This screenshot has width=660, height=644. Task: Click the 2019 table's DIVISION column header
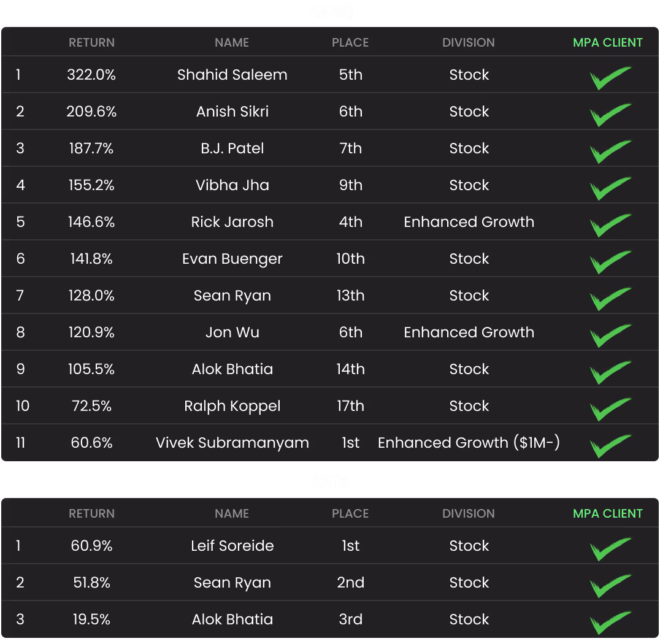pos(469,514)
